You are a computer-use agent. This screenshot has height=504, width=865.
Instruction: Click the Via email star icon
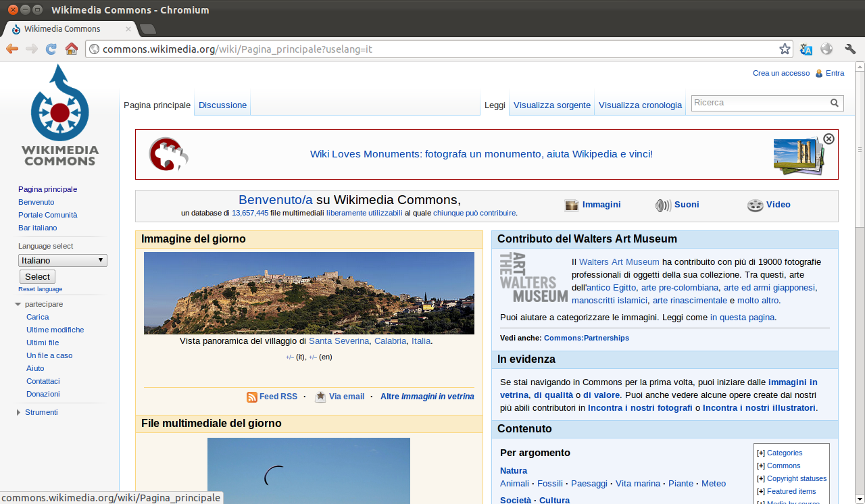pos(320,397)
